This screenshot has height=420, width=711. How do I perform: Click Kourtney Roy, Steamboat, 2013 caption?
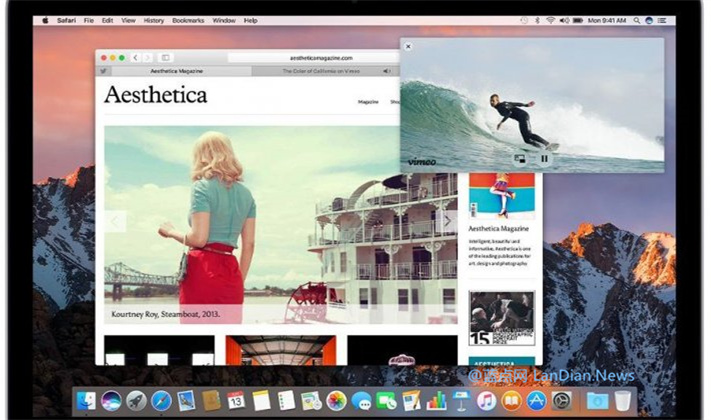click(166, 314)
